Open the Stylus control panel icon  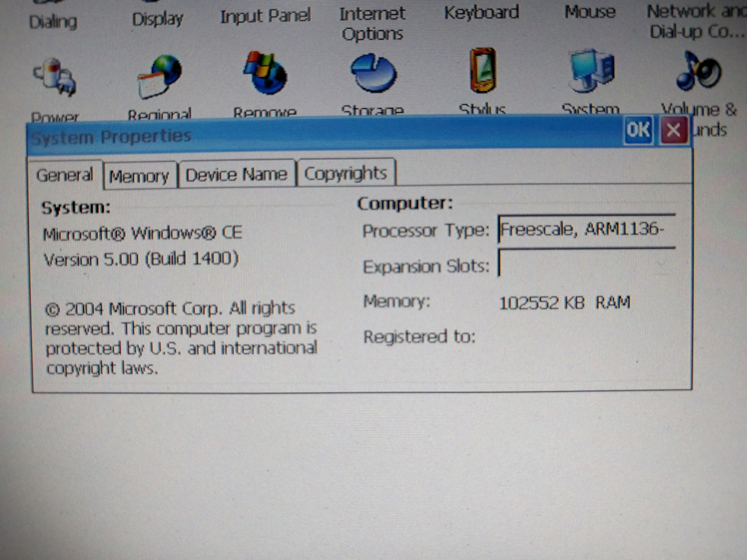tap(482, 70)
